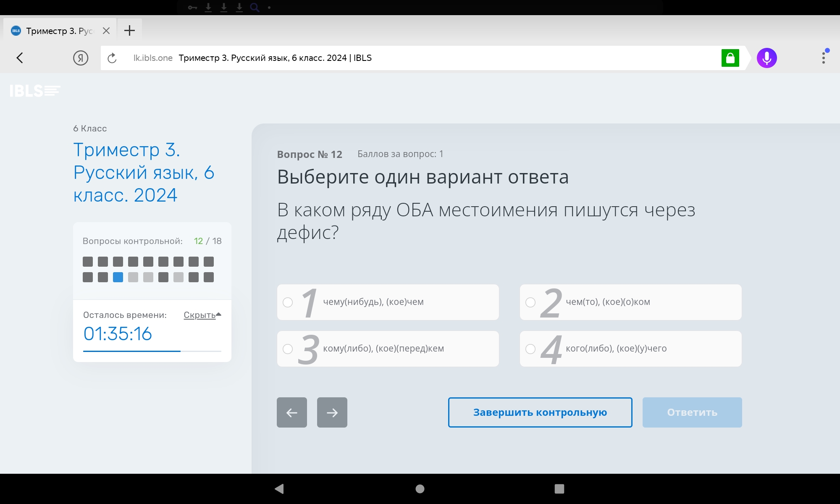Screen dimensions: 840x504
Task: Tap the green secure lock icon
Action: tap(730, 58)
